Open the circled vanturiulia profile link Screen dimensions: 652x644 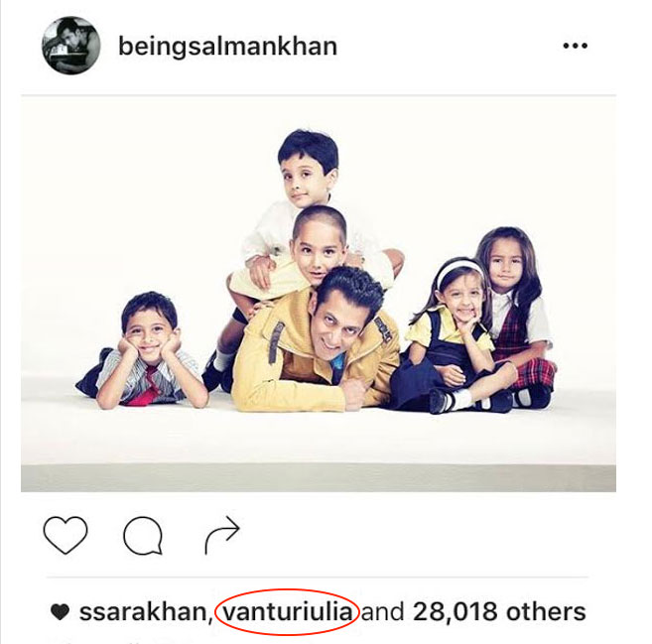(288, 612)
